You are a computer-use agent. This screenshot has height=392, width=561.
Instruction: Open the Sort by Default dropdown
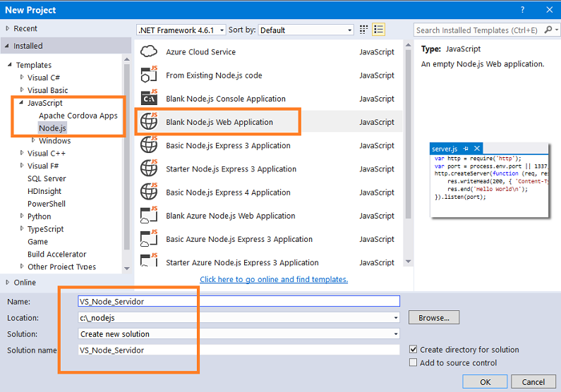(306, 30)
